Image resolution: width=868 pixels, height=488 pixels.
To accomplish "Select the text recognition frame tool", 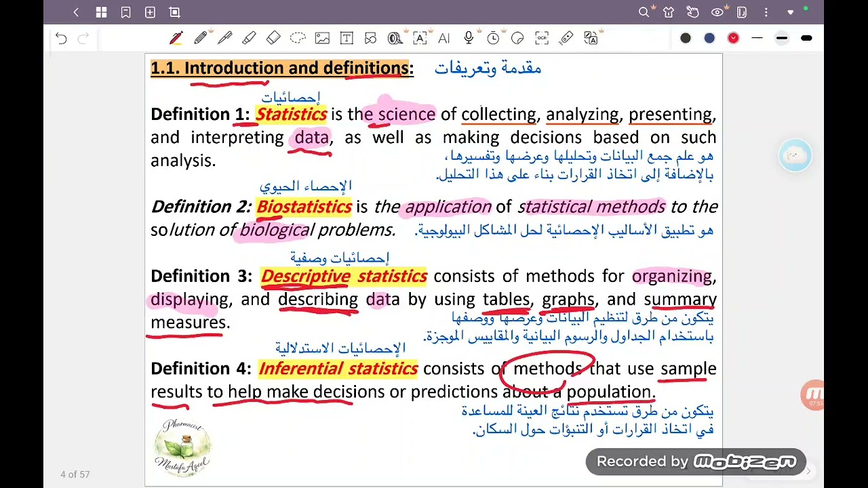I will pyautogui.click(x=420, y=38).
